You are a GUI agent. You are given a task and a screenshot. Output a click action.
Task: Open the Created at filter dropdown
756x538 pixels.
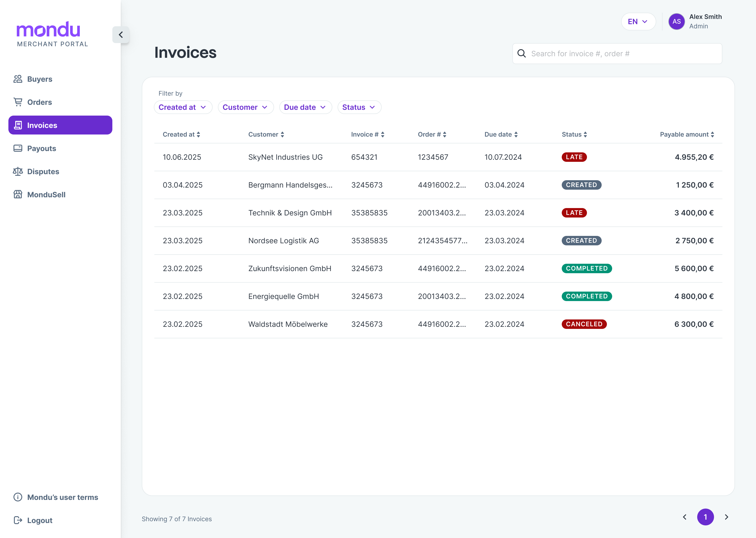[183, 107]
